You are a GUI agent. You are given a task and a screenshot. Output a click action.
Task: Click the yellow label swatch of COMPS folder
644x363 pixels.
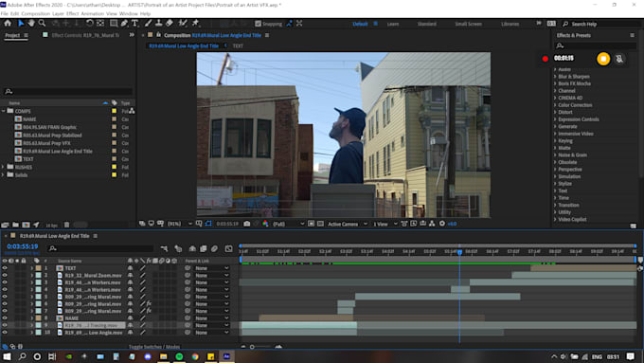115,111
